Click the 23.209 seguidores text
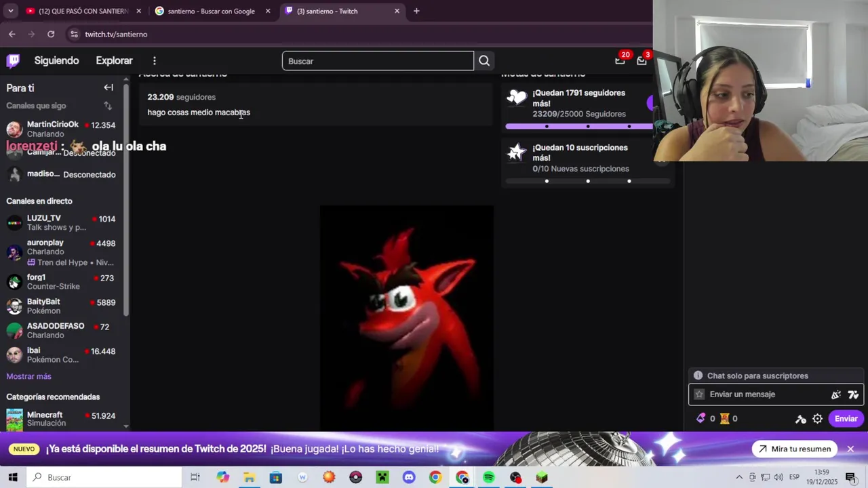The height and width of the screenshot is (488, 868). (181, 97)
